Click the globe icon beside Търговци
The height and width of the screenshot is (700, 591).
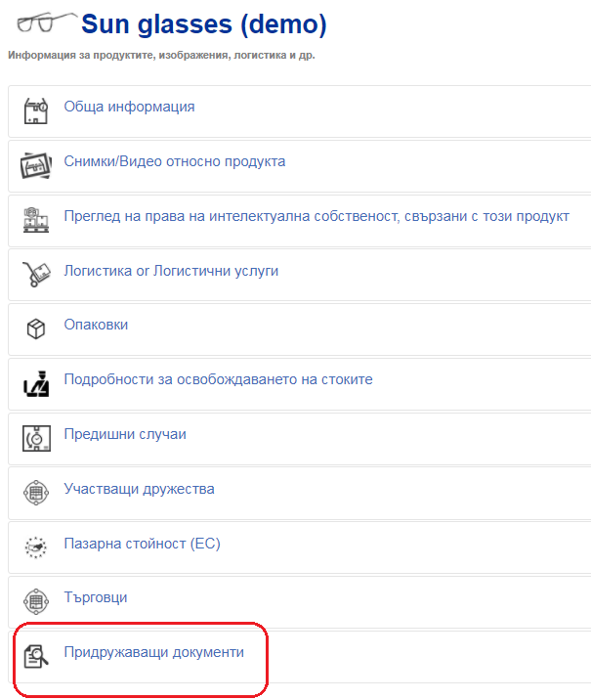[36, 601]
